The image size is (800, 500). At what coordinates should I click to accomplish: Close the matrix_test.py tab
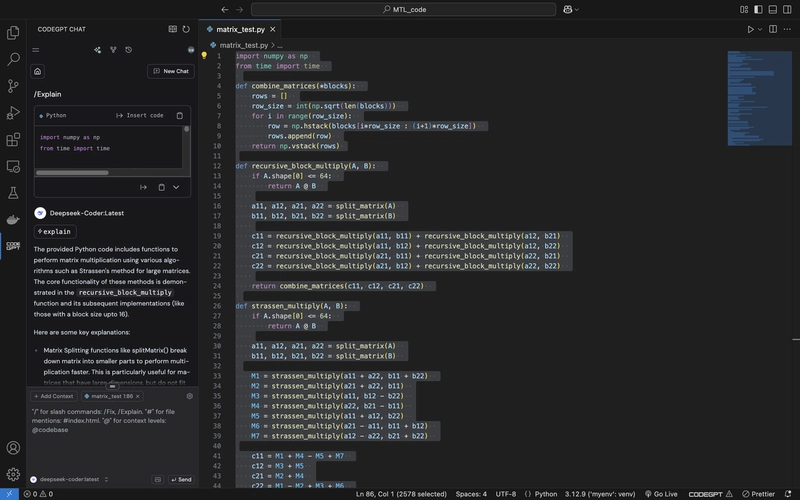pyautogui.click(x=272, y=29)
